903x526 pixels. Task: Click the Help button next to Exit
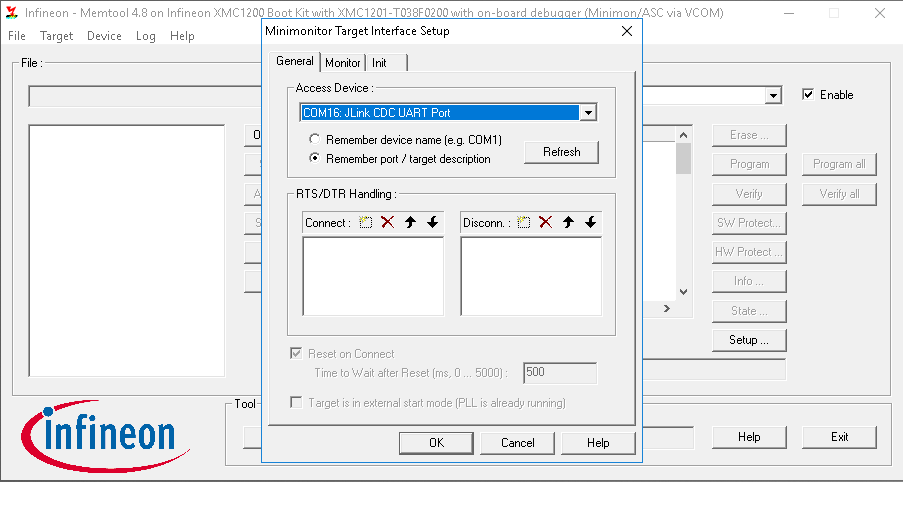click(749, 437)
